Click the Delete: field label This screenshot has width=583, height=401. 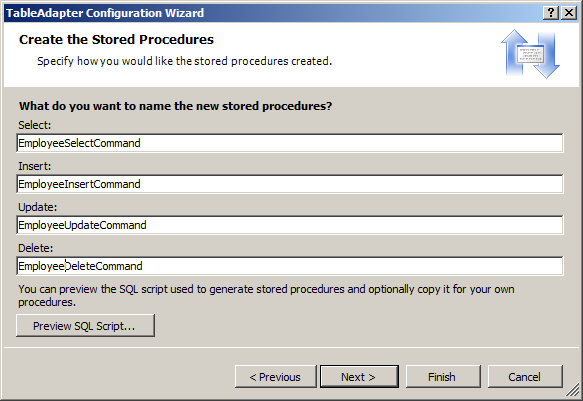tap(36, 248)
